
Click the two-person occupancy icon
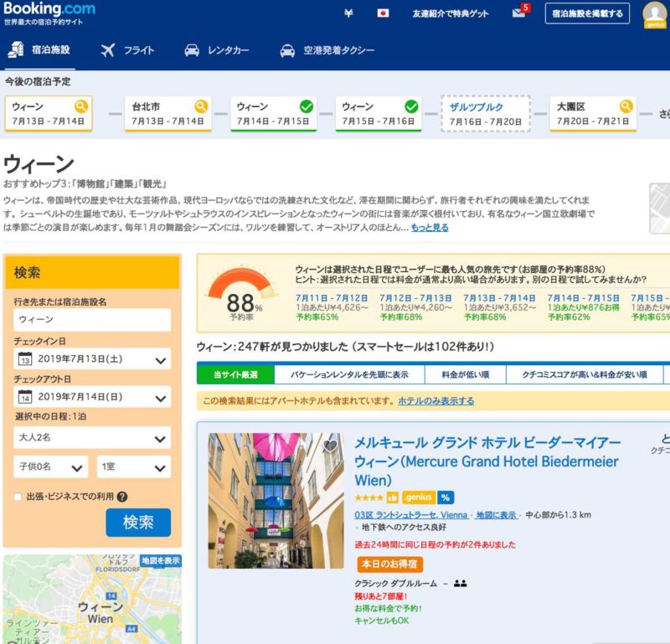pos(460,584)
